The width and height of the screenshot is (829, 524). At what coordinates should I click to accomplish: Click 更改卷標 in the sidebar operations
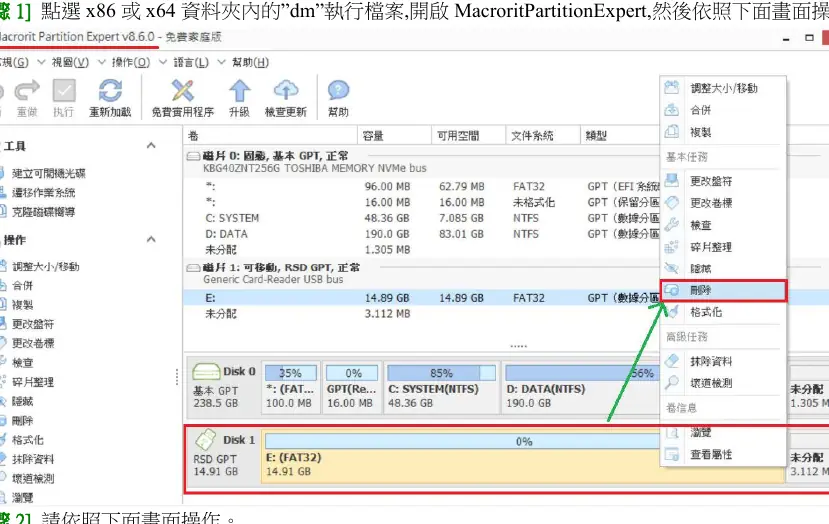(x=33, y=344)
